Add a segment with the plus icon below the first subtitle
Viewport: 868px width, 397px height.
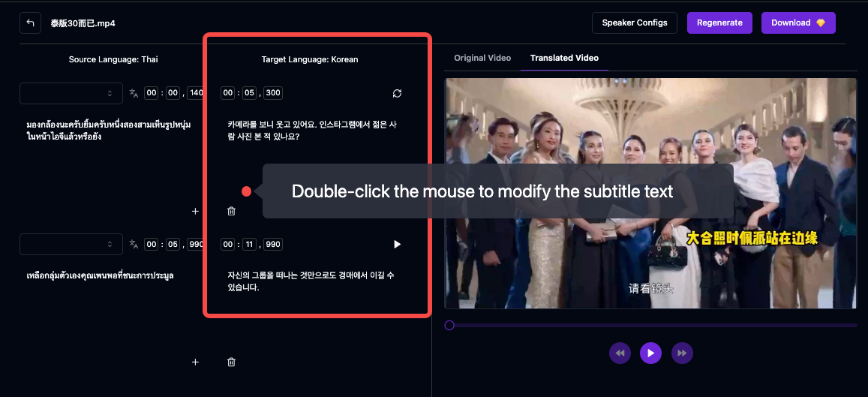click(195, 212)
